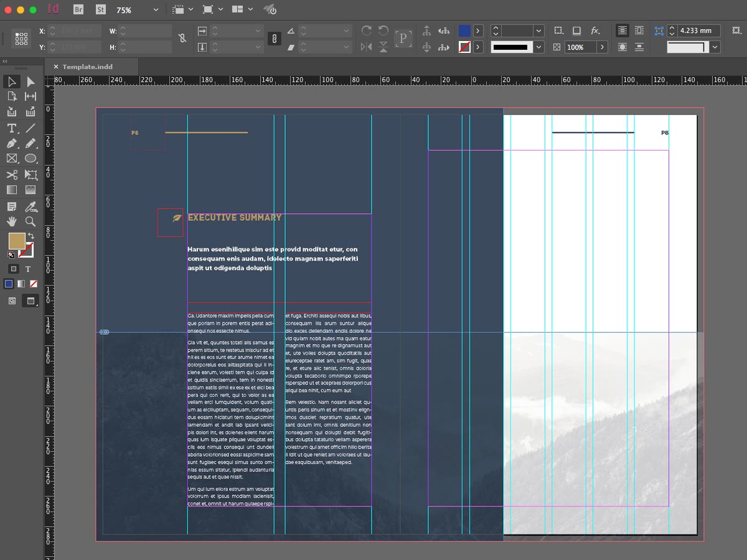Open Adobe Bridge via Br icon
The width and height of the screenshot is (747, 560).
tap(78, 10)
